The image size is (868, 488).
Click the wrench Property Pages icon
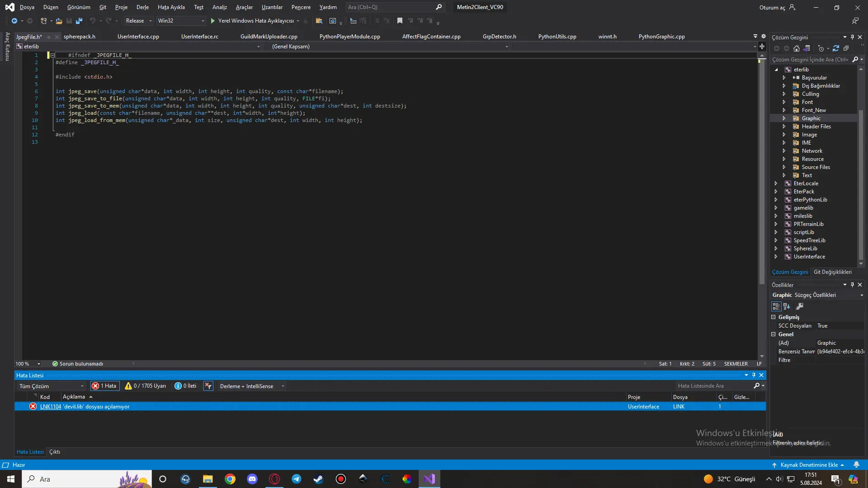tap(799, 306)
